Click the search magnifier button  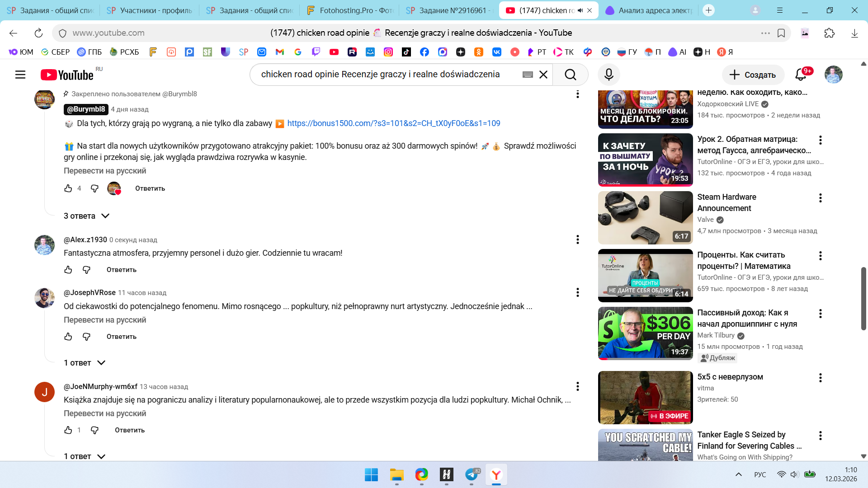click(570, 75)
